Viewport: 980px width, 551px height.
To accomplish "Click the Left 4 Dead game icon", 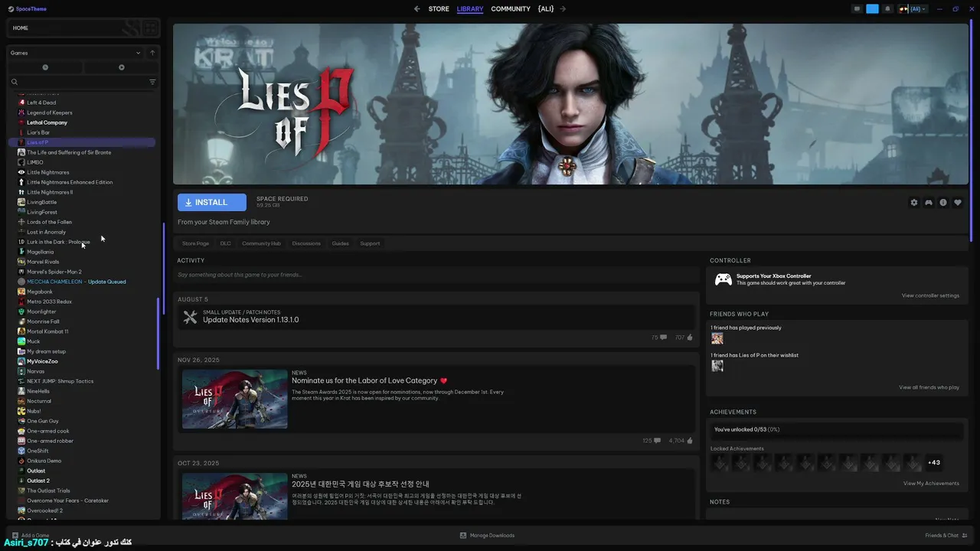I will pyautogui.click(x=21, y=103).
